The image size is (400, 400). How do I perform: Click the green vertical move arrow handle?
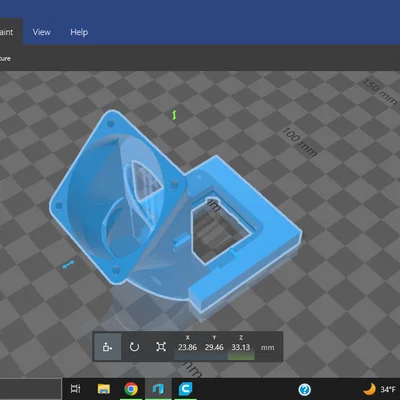[174, 115]
